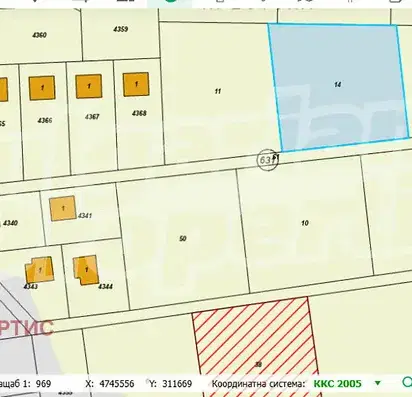Click parcel label 4366
Screen dimensions: 412x397
tap(45, 120)
